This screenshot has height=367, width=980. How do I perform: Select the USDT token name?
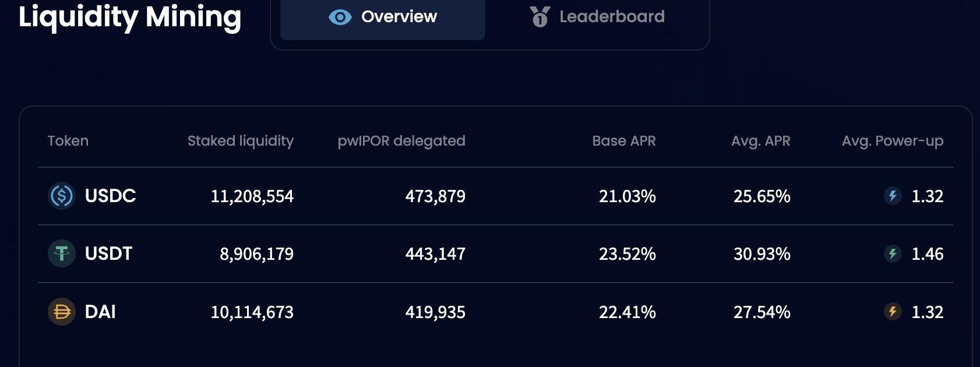tap(108, 253)
